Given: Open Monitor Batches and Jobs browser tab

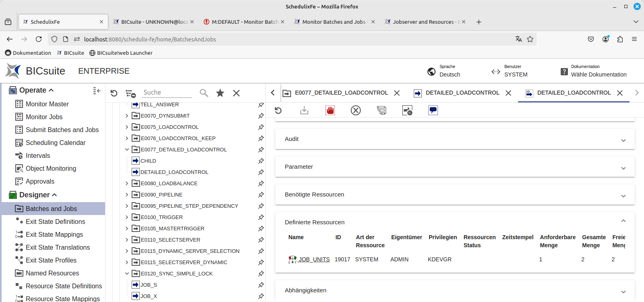Looking at the screenshot, I should (334, 22).
